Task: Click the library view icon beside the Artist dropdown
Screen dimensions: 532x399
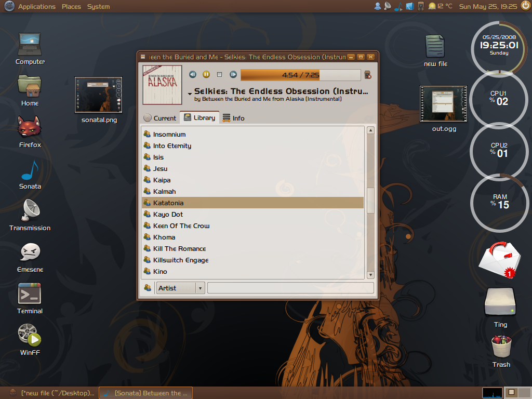Action: pos(148,288)
